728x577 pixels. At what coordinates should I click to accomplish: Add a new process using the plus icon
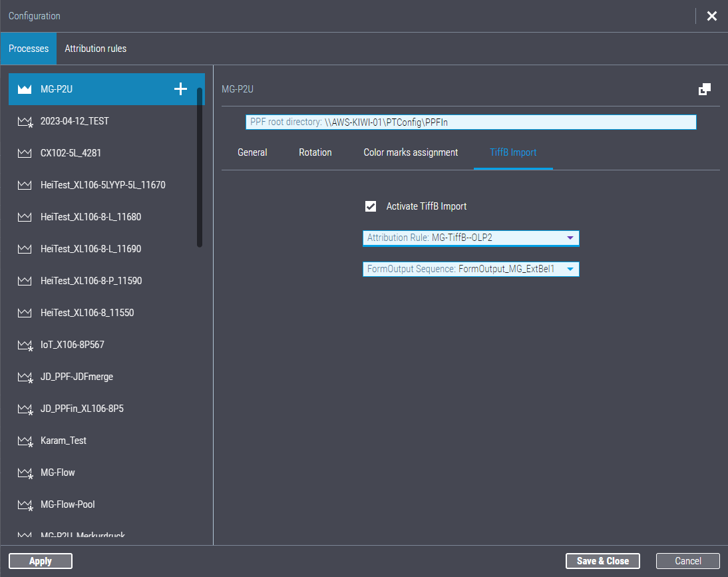pyautogui.click(x=180, y=89)
